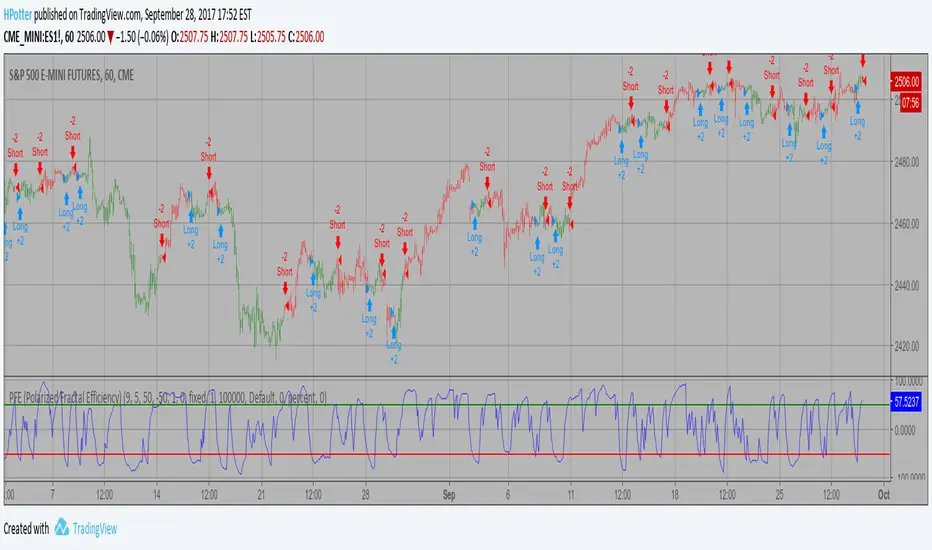The image size is (932, 550).
Task: Click the red 2506.00 last price label
Action: coord(906,82)
